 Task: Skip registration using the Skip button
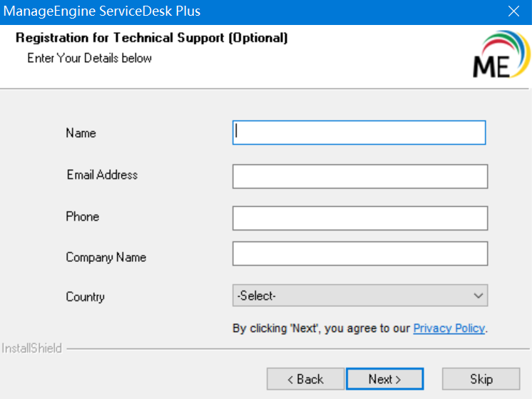click(481, 379)
